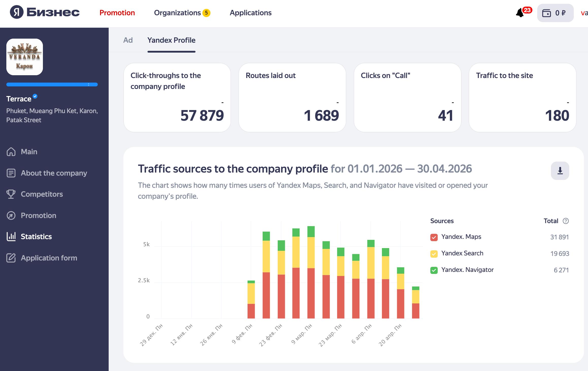Screen dimensions: 588x371
Task: Select the Yandex Profile tab
Action: tap(171, 40)
